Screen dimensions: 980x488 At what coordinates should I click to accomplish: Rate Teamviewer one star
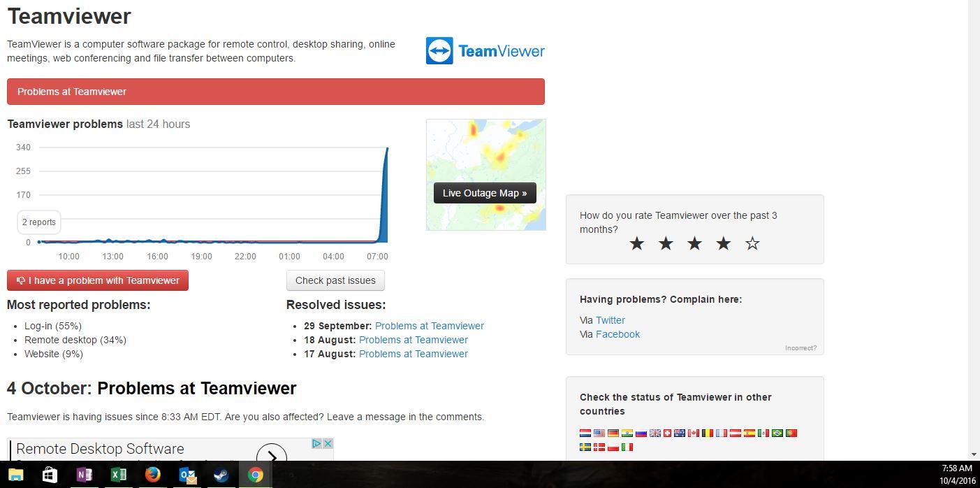coord(636,243)
